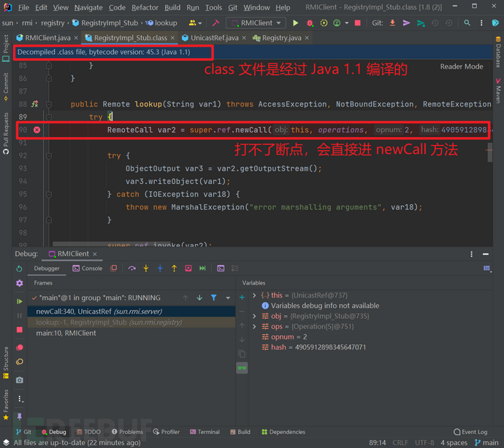Open the Database tool window on right
The height and width of the screenshot is (448, 504).
(498, 51)
